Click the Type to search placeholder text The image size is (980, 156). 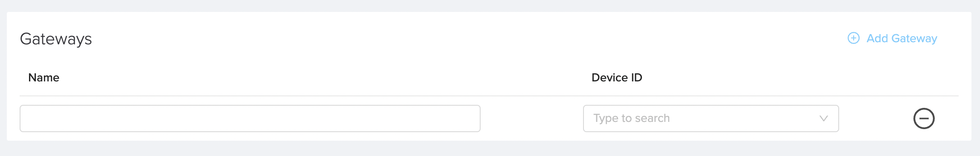(631, 118)
